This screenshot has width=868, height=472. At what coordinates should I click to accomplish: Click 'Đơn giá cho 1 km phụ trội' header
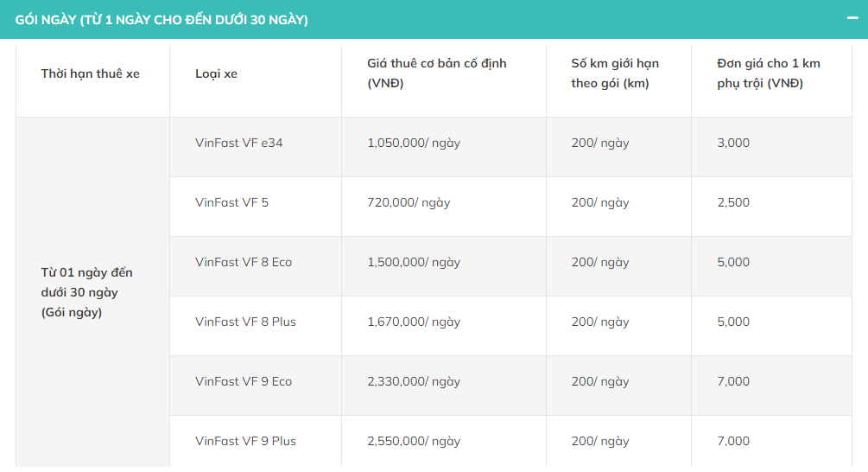[x=768, y=73]
